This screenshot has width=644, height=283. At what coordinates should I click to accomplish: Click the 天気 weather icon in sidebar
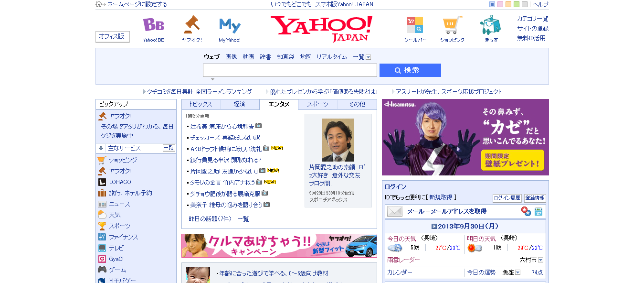click(x=102, y=215)
